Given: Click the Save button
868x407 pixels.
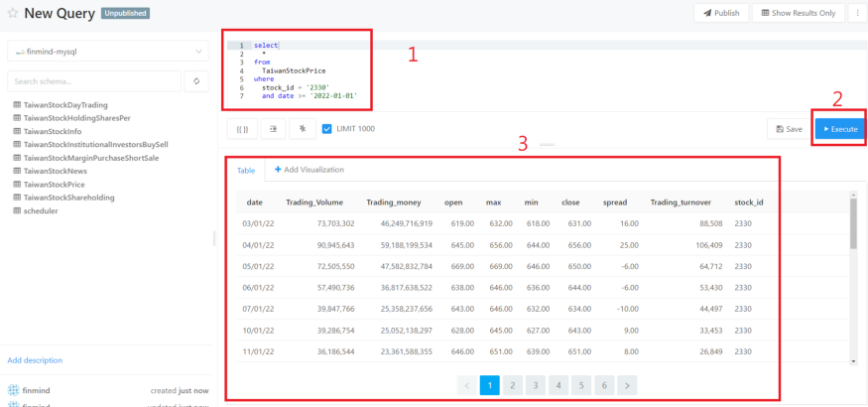Looking at the screenshot, I should pos(788,129).
